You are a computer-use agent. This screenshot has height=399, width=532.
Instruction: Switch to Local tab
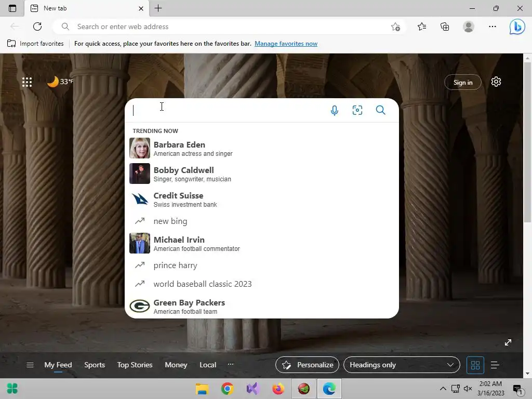tap(208, 365)
